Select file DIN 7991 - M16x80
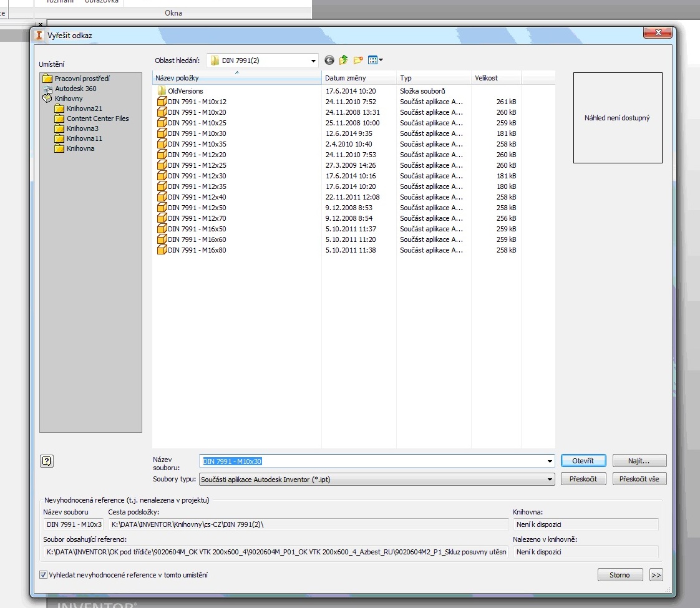The width and height of the screenshot is (700, 608). point(192,250)
